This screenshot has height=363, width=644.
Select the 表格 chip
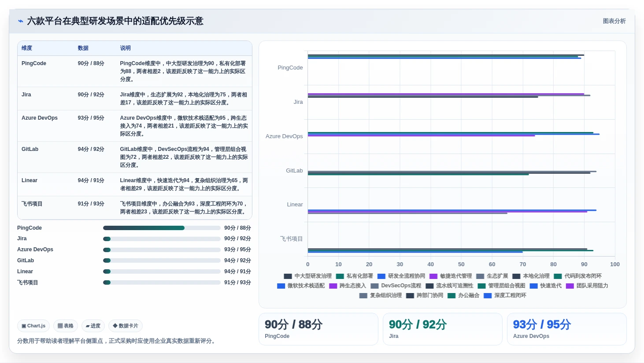point(66,326)
